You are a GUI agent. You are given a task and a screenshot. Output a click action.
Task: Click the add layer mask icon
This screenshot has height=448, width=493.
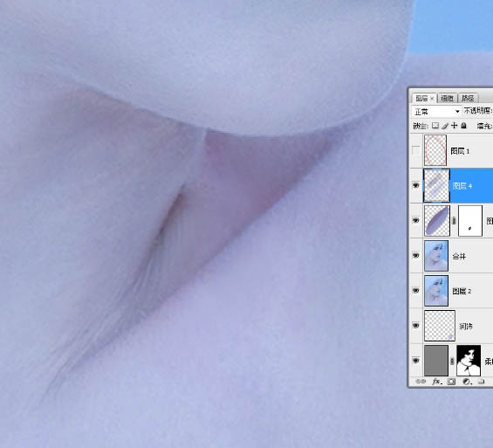pos(451,382)
